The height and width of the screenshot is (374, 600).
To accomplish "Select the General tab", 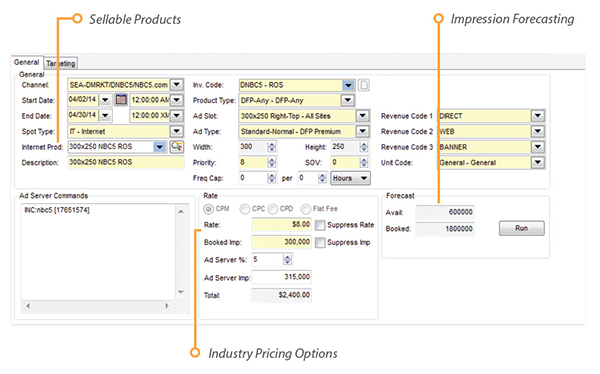I will (26, 62).
